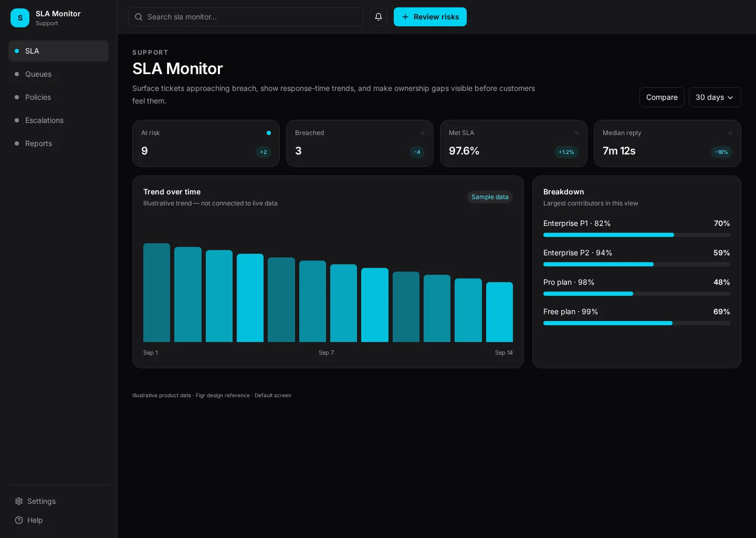
Task: Open the notifications bell
Action: (379, 17)
